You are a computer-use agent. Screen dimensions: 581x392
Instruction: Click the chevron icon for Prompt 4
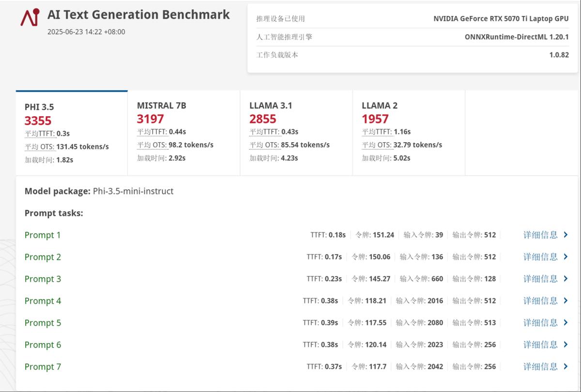(566, 301)
